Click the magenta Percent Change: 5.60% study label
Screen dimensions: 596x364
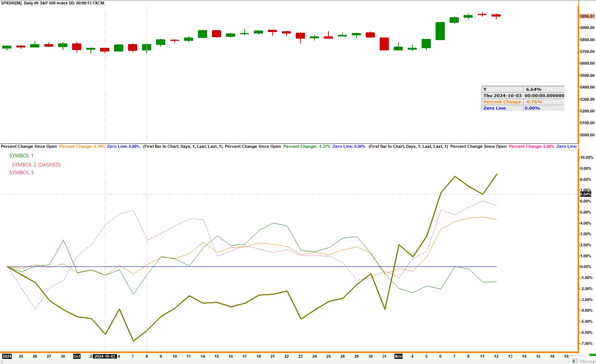532,146
